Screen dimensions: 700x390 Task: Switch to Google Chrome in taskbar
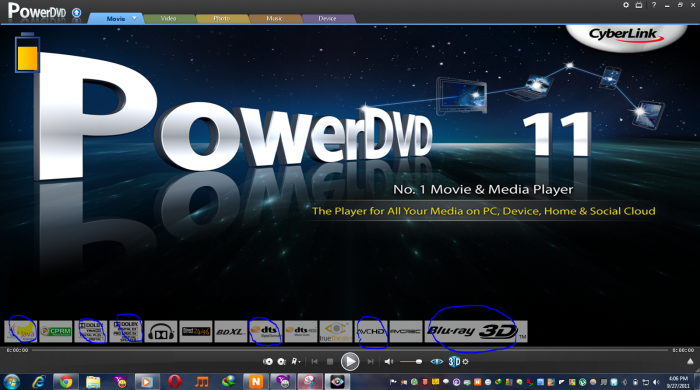point(66,382)
